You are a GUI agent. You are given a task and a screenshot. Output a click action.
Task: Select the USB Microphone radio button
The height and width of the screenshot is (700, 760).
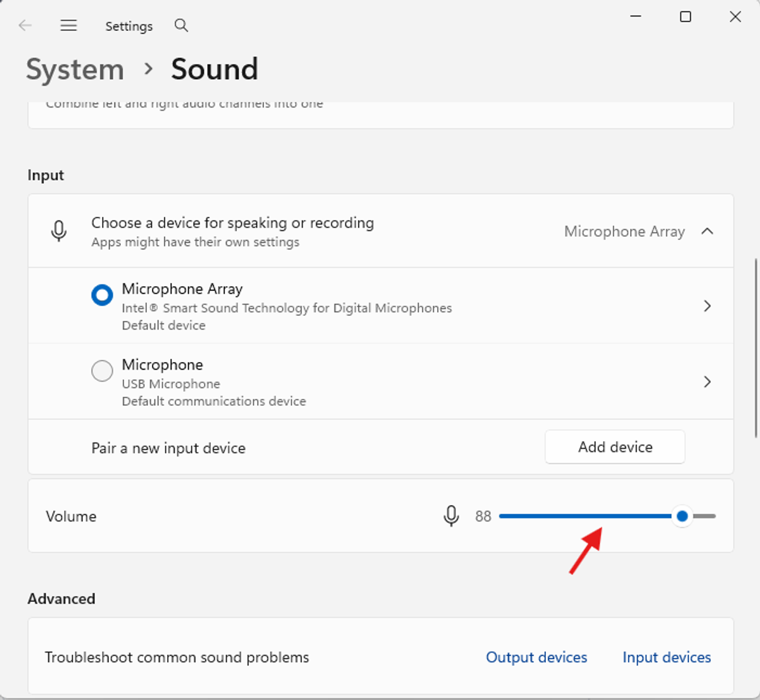pos(102,371)
